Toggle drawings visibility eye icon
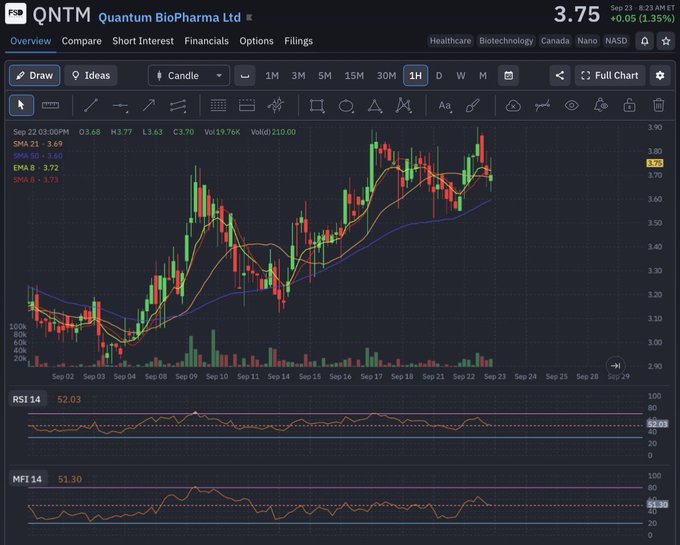The width and height of the screenshot is (680, 545). (572, 105)
